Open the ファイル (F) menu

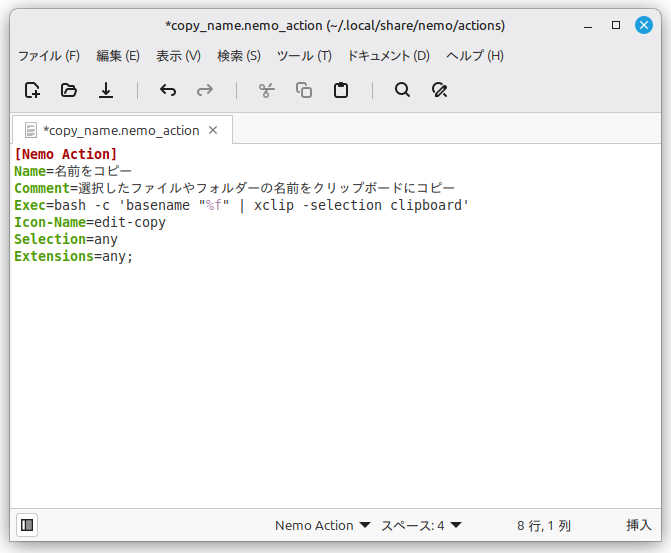(48, 56)
